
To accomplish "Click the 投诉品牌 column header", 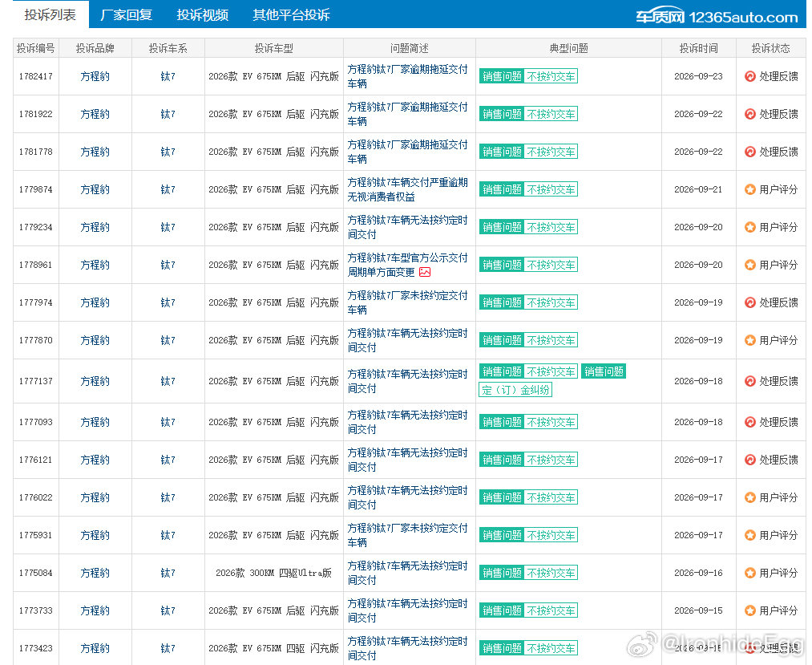I will coord(95,48).
